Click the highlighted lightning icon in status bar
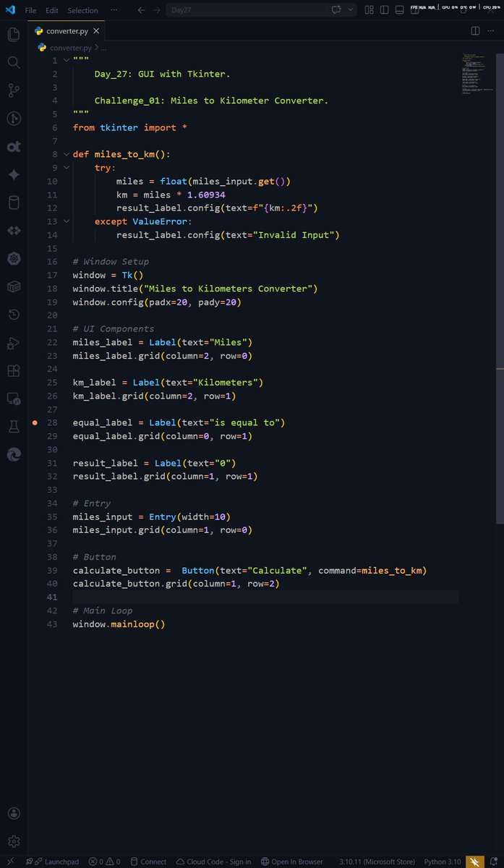This screenshot has height=868, width=504. pyautogui.click(x=475, y=861)
